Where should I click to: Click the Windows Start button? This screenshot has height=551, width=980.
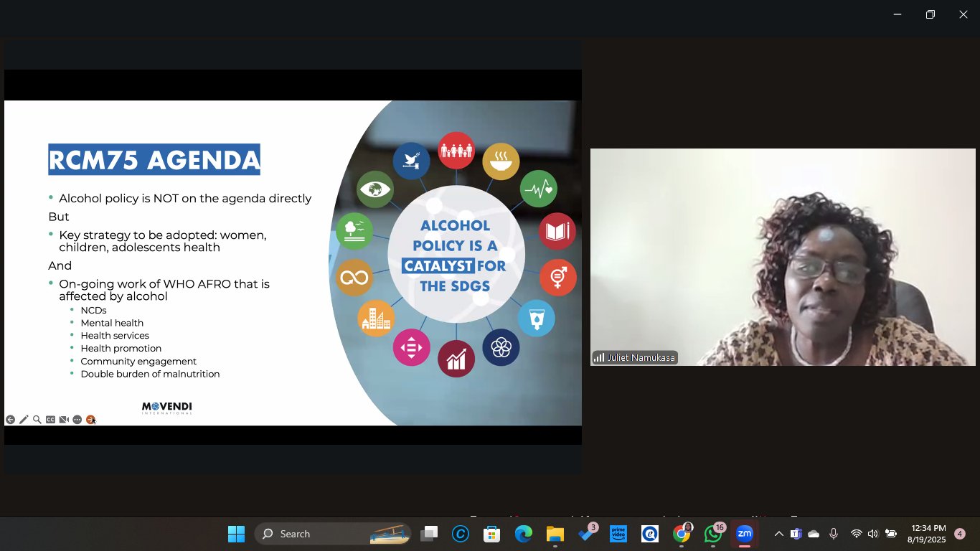[236, 534]
